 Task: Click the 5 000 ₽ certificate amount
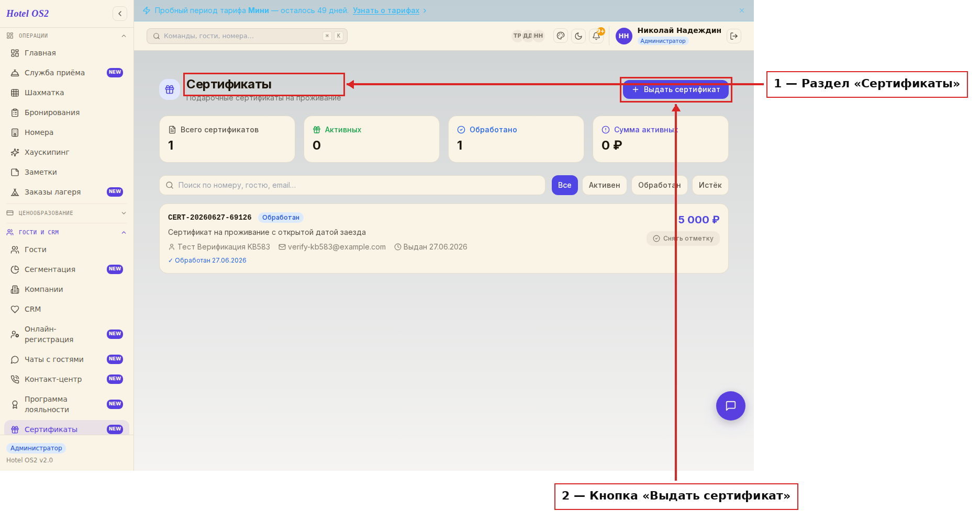(698, 220)
